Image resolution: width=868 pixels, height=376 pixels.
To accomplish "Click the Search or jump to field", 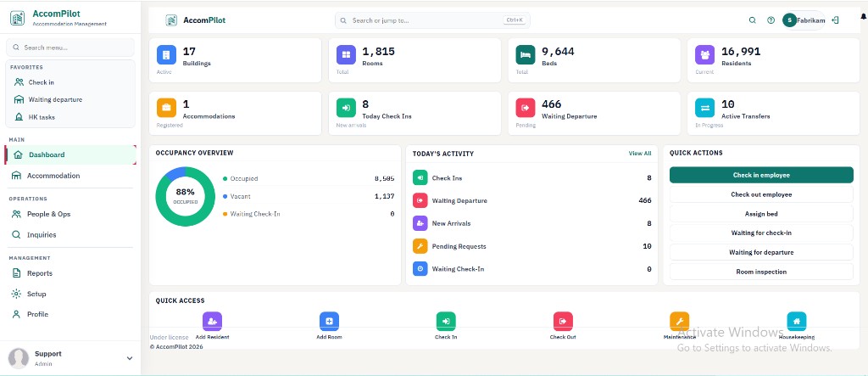I will (x=432, y=20).
